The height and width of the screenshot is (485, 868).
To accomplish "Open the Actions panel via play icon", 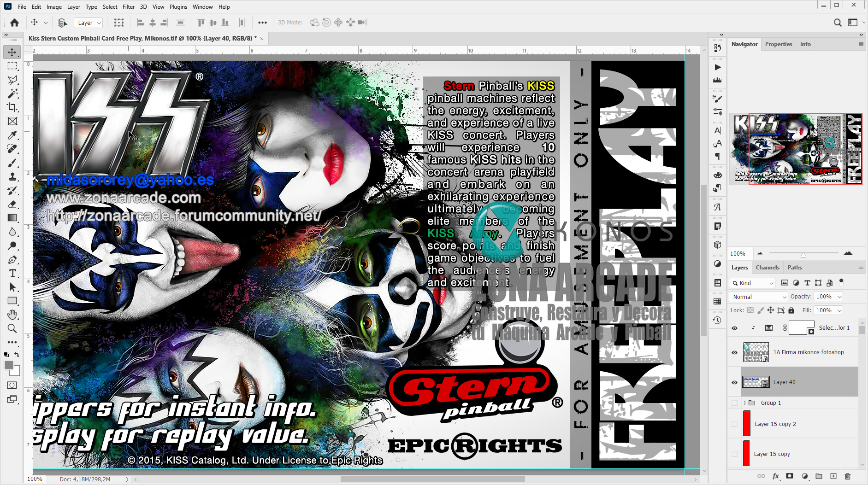I will (x=718, y=67).
